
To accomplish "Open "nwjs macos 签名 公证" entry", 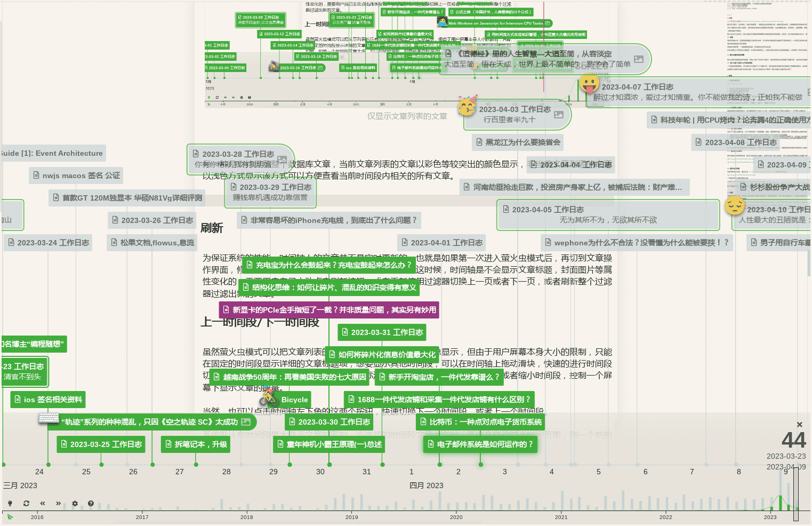I will click(76, 176).
